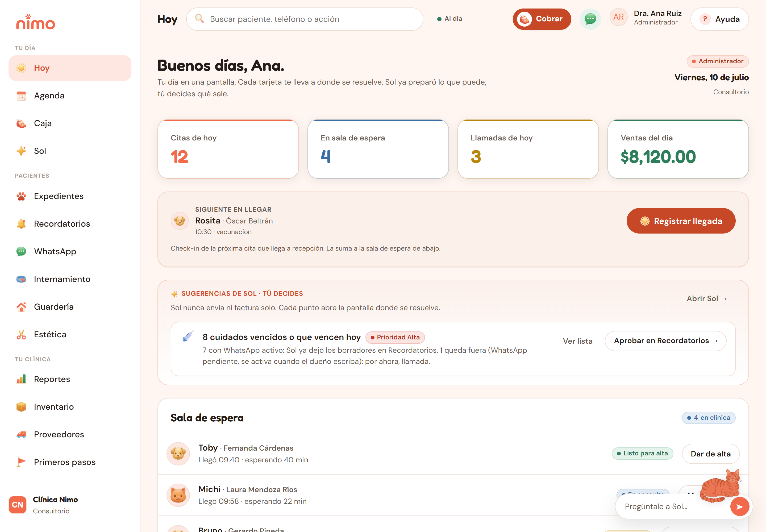Image resolution: width=766 pixels, height=532 pixels.
Task: Click Ver lista link
Action: [x=577, y=341]
